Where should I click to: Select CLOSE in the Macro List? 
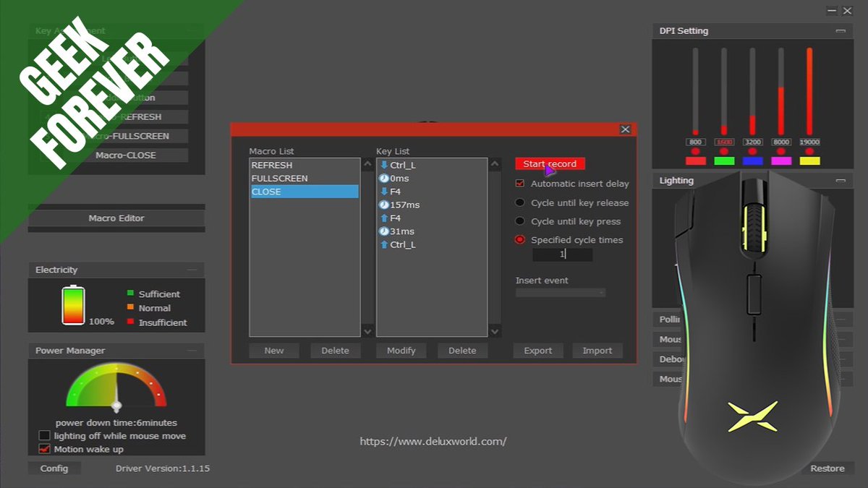[304, 192]
